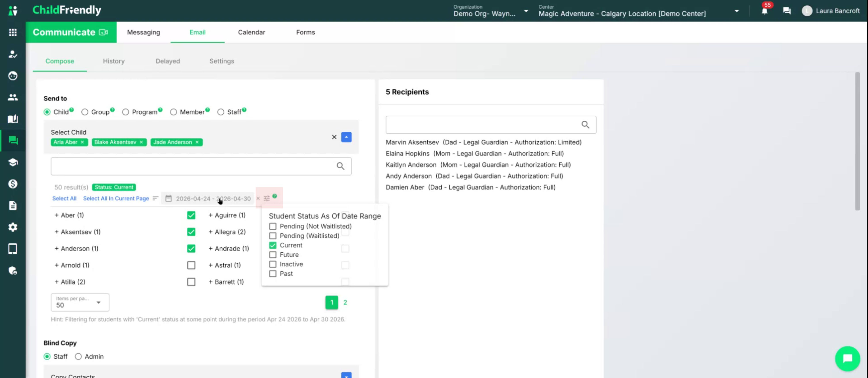
Task: Expand the Allegra family row
Action: point(211,232)
